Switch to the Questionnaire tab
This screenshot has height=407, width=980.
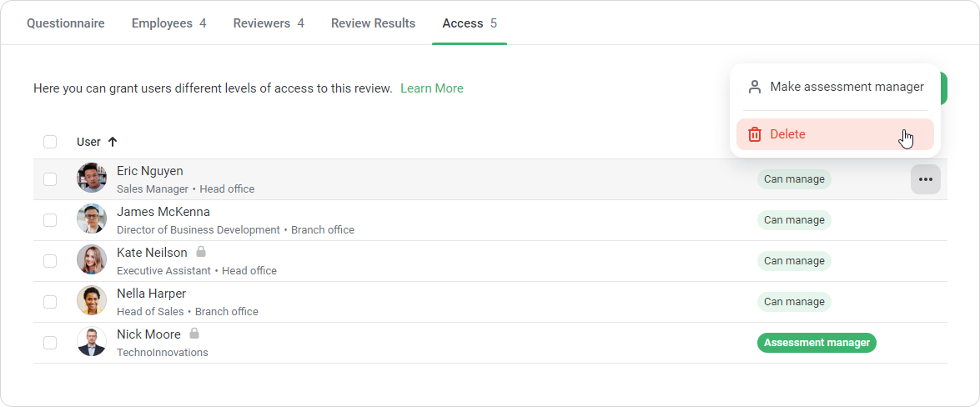[66, 23]
